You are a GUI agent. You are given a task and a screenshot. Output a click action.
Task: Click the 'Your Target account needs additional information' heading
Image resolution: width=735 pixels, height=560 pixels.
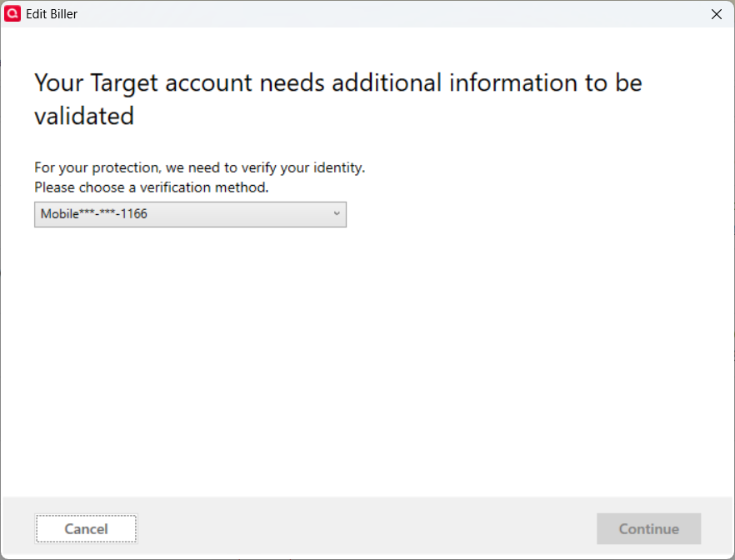coord(338,99)
